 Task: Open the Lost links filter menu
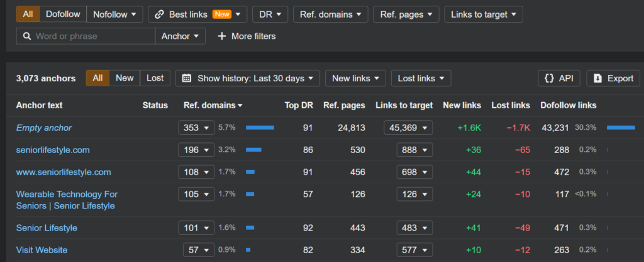point(421,78)
